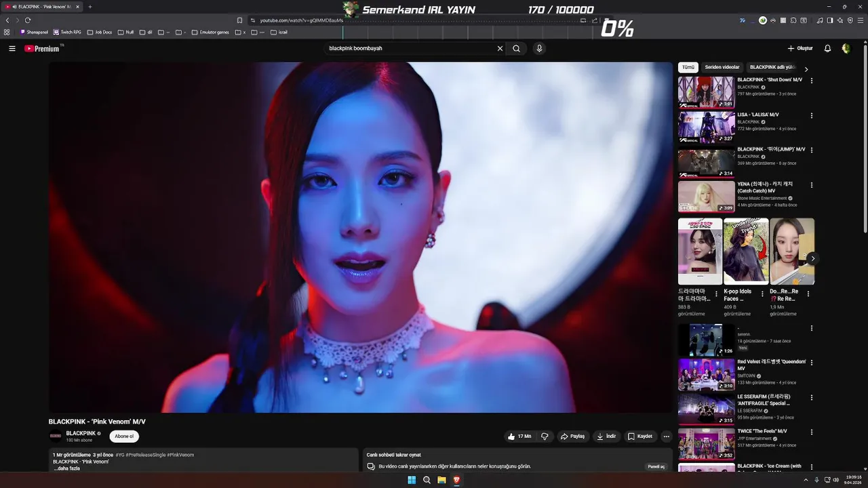Open the K-pop Idols Faces short
Image resolution: width=868 pixels, height=488 pixels.
746,251
